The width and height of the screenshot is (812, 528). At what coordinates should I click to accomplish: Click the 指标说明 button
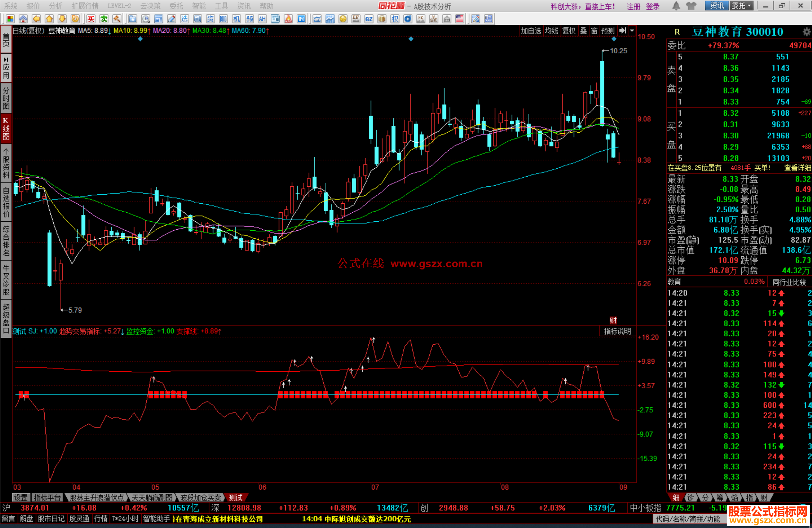pyautogui.click(x=617, y=331)
